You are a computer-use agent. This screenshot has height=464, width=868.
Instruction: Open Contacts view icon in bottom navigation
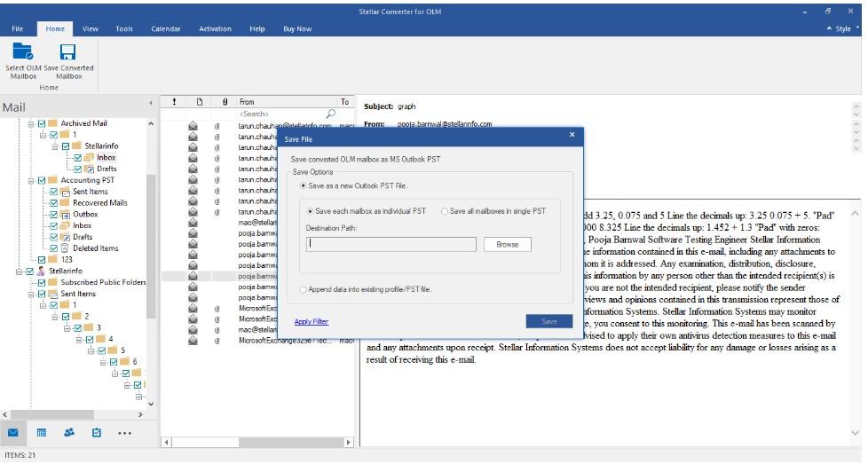[x=68, y=433]
